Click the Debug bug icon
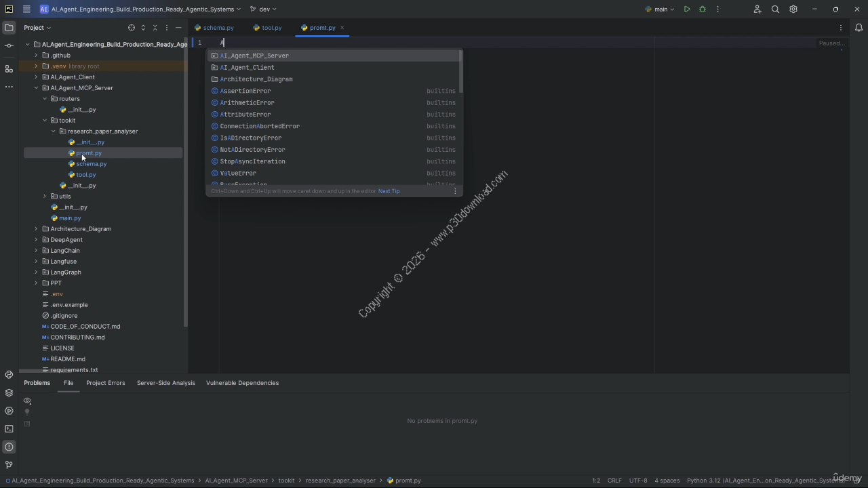Image resolution: width=868 pixels, height=488 pixels. tap(703, 9)
